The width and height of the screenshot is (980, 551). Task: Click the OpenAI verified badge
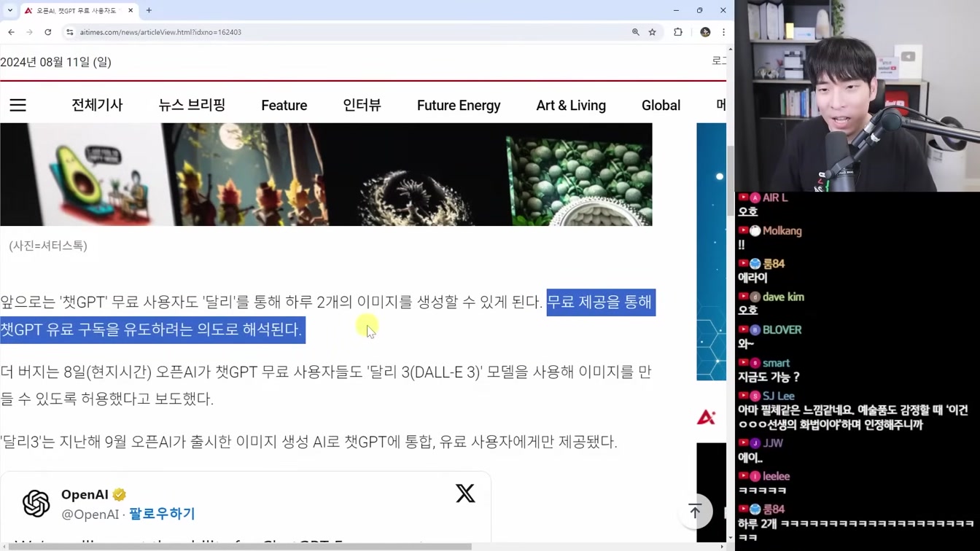120,495
